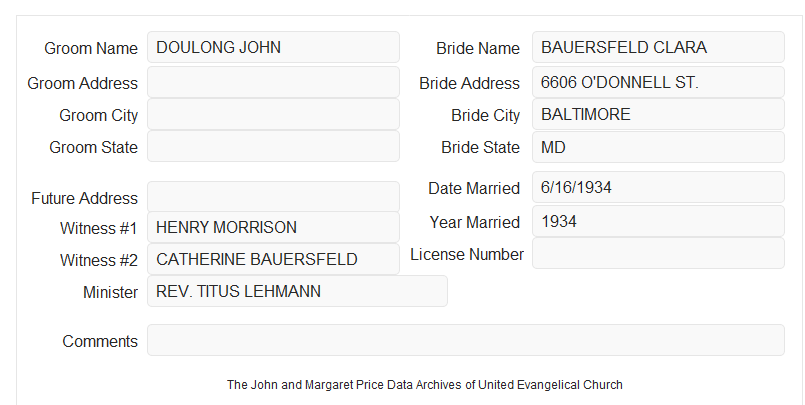Select the empty Groom Address field

pyautogui.click(x=273, y=82)
